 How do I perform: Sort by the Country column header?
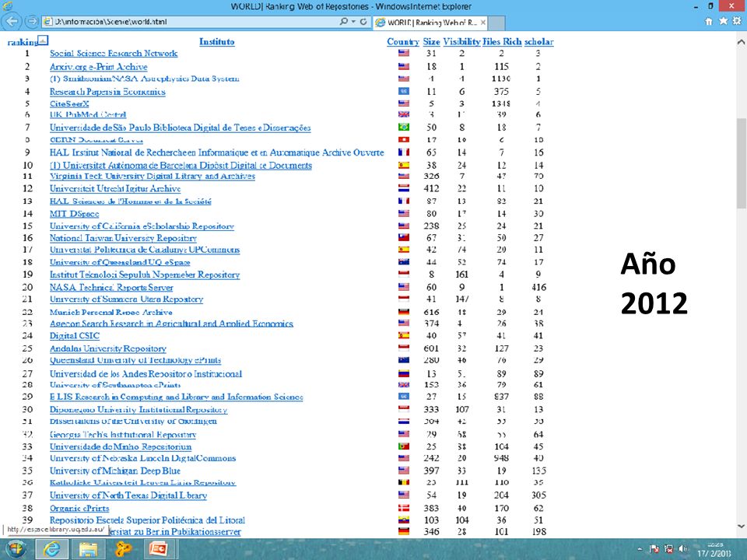coord(403,42)
